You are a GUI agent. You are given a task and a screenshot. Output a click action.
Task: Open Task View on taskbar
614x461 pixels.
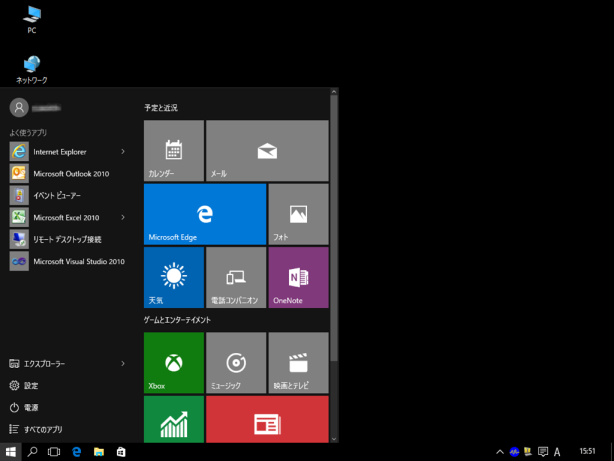click(54, 452)
